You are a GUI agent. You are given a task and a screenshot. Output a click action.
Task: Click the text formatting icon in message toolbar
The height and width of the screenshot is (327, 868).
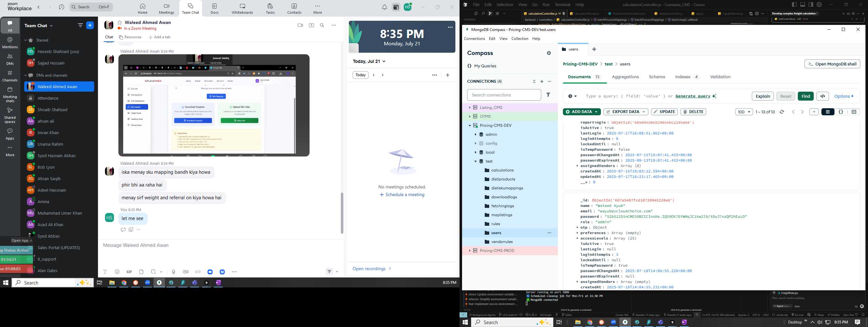[x=105, y=272]
